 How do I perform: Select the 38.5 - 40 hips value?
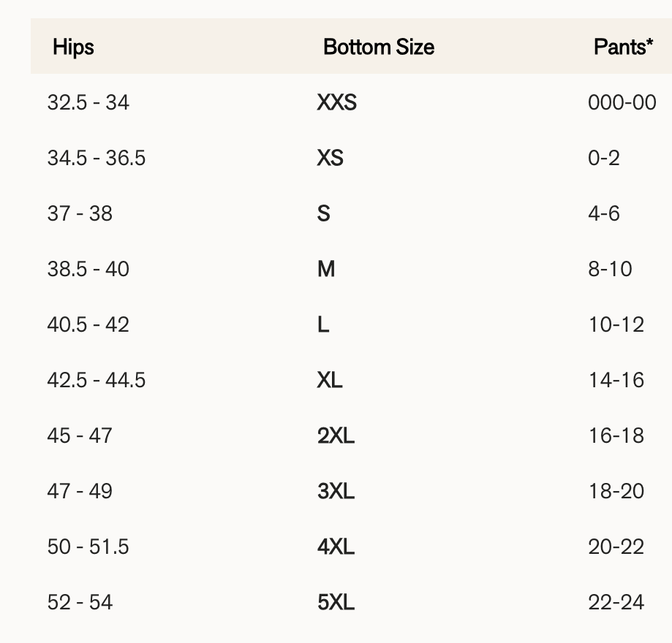point(88,269)
